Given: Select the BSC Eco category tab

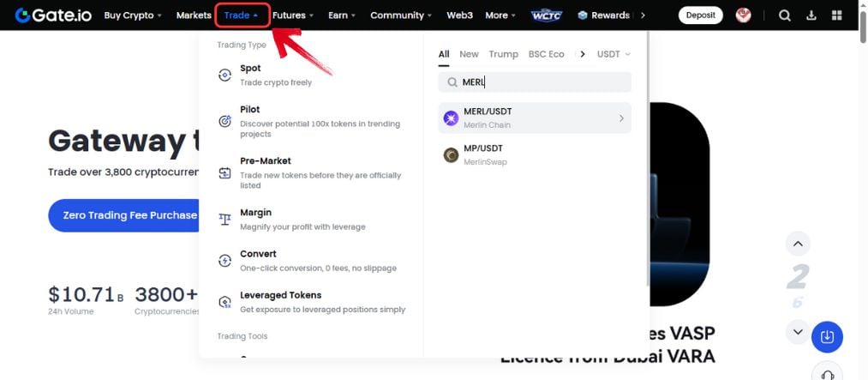Looking at the screenshot, I should tap(547, 54).
